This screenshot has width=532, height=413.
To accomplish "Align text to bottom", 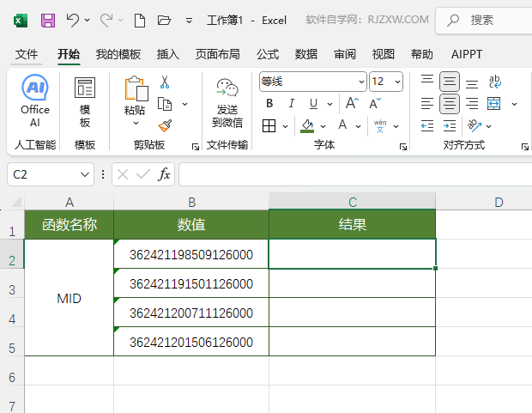I will 472,82.
